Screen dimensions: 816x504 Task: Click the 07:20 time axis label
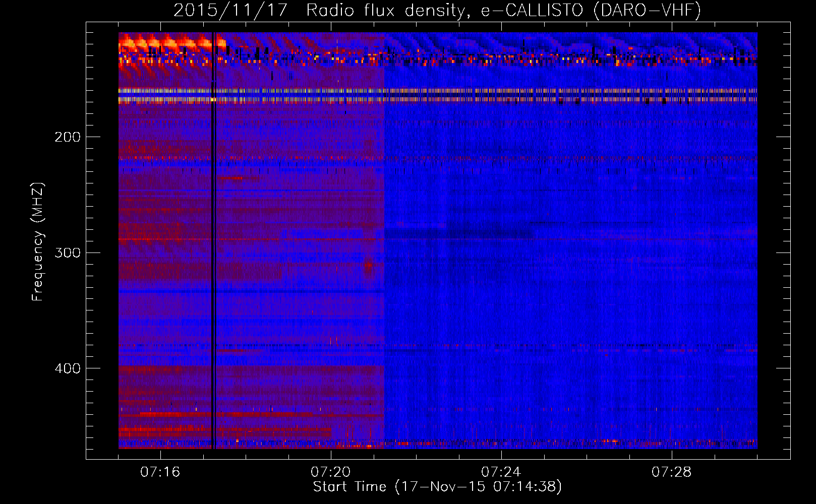331,472
